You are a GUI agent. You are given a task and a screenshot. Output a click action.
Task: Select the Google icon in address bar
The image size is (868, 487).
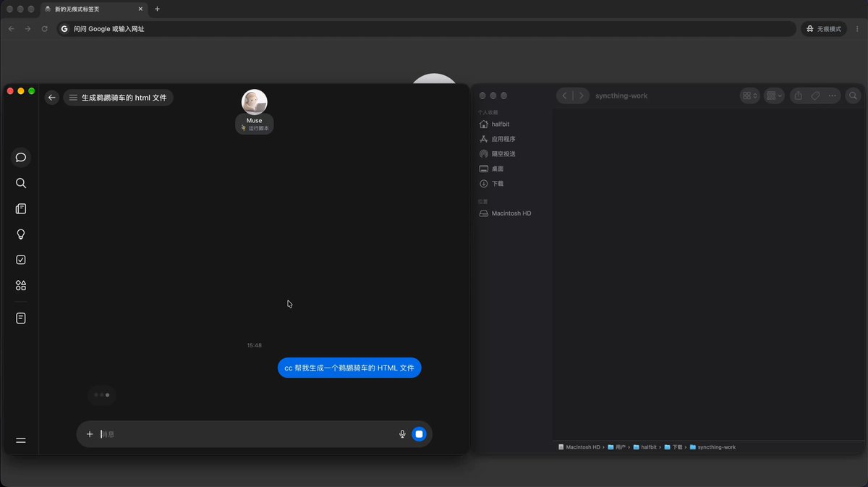64,29
